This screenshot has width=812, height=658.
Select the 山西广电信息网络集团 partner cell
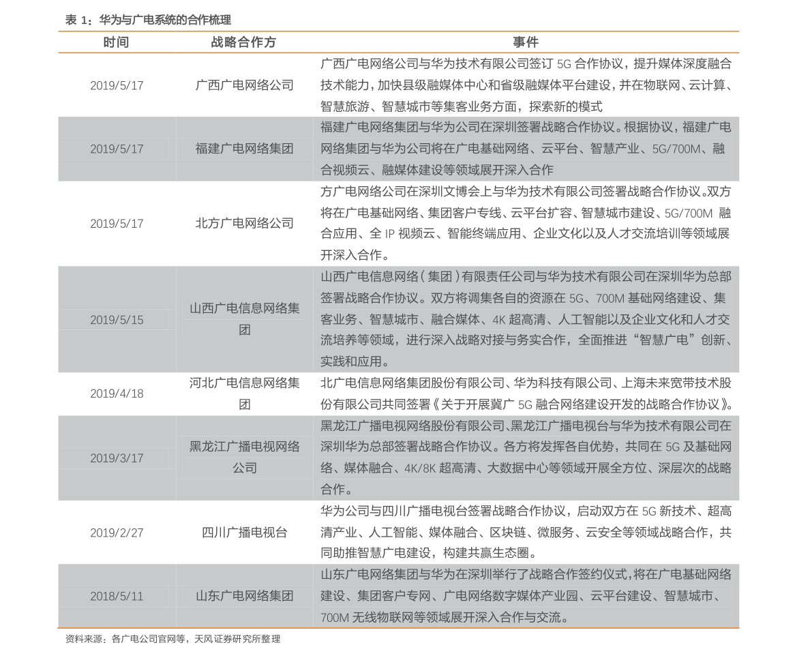(x=245, y=319)
